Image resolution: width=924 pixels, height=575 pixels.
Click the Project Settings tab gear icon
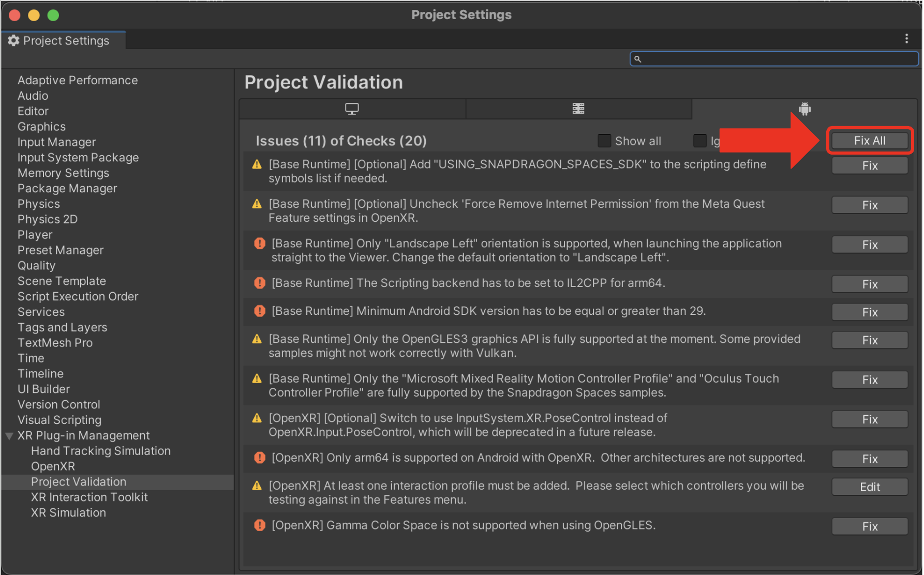(x=13, y=40)
